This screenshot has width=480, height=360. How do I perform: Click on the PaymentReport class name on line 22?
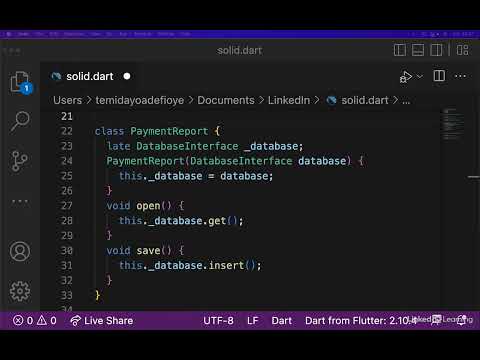click(x=169, y=131)
